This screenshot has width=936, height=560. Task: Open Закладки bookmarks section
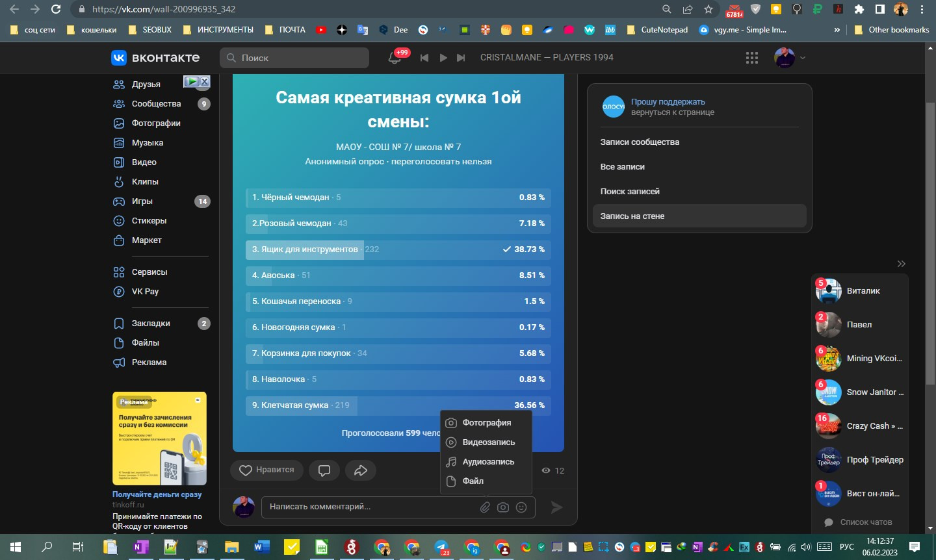pos(151,324)
